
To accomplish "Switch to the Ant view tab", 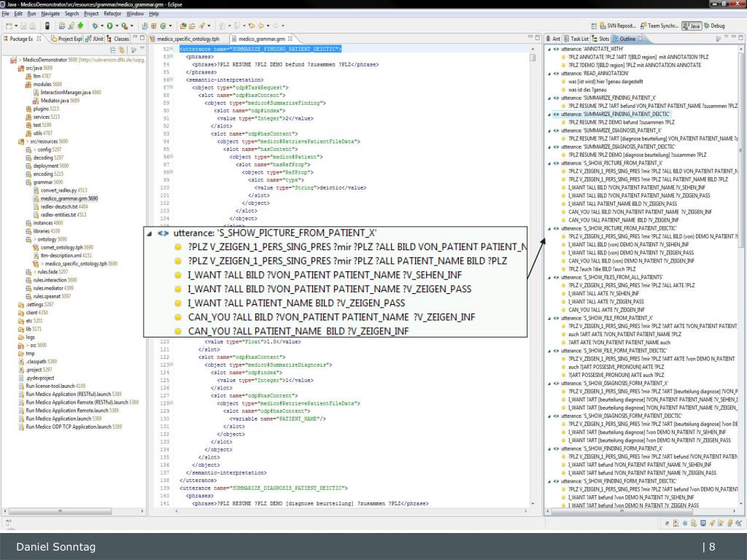I will click(553, 39).
